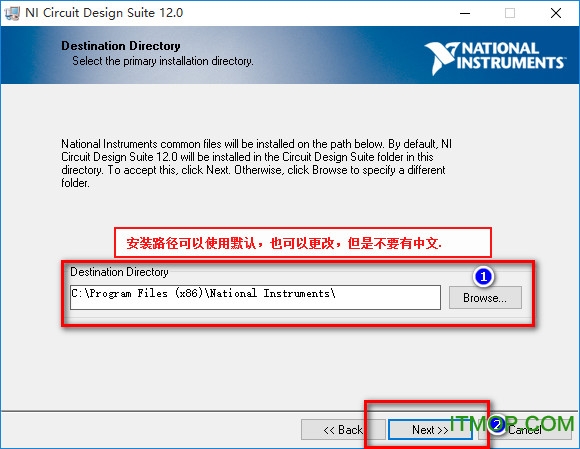This screenshot has width=580, height=449.
Task: Click the 'Destination Directory' header title
Action: (121, 46)
